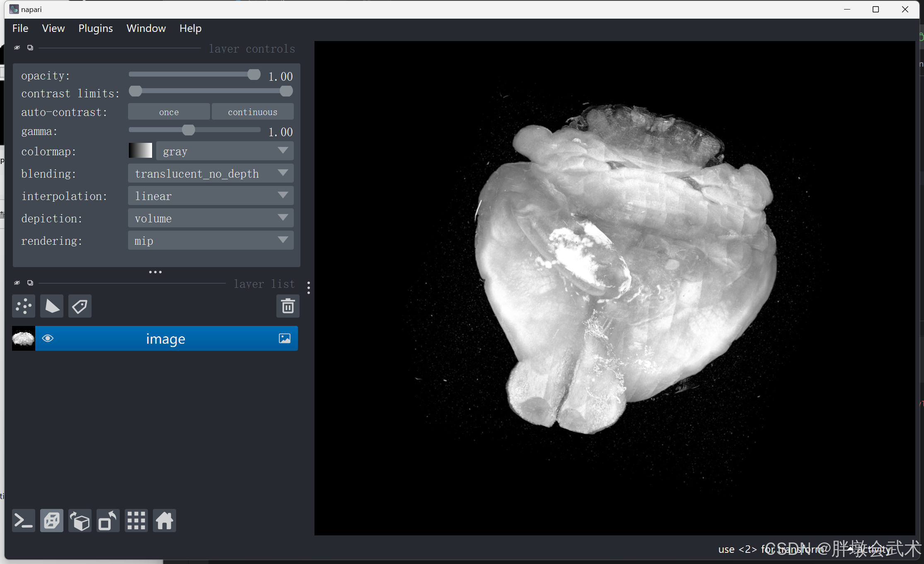This screenshot has height=564, width=924.
Task: Reset view with home icon
Action: coord(164,521)
